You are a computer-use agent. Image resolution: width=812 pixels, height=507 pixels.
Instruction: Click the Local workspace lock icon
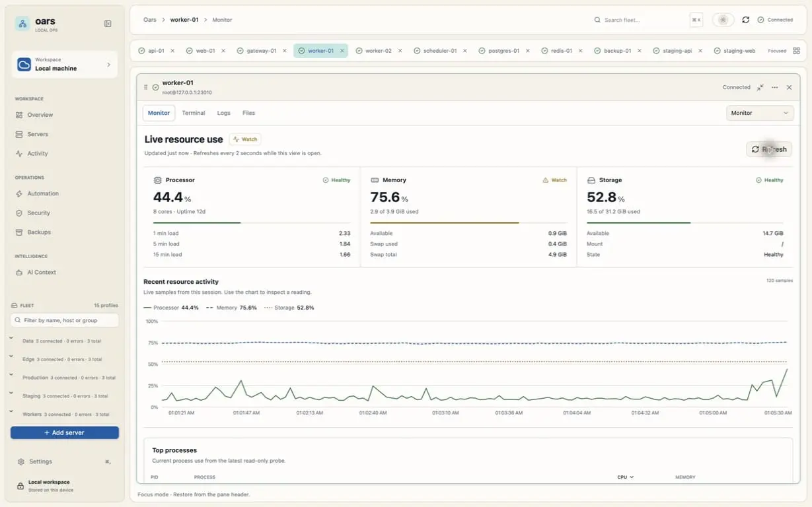point(20,486)
